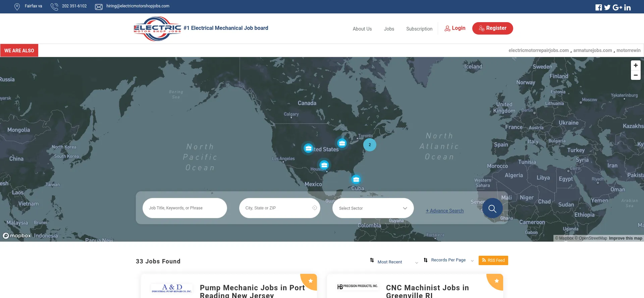Open the Advance Search link
Viewport: 644px width, 298px height.
pyautogui.click(x=444, y=211)
